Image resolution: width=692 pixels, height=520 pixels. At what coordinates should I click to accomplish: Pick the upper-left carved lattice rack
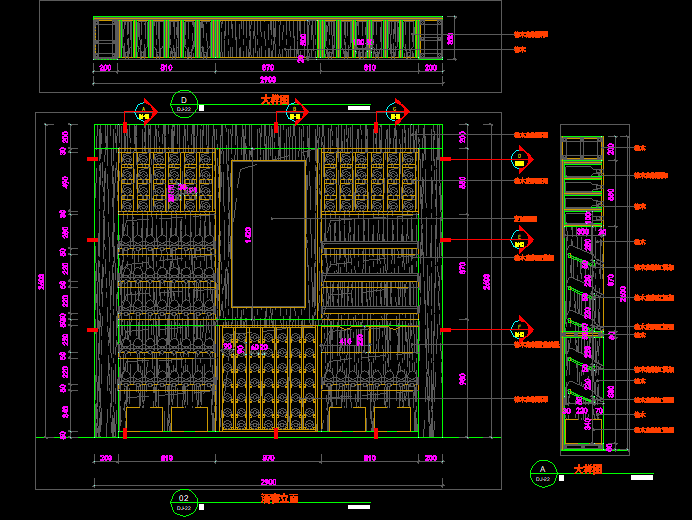tap(167, 181)
